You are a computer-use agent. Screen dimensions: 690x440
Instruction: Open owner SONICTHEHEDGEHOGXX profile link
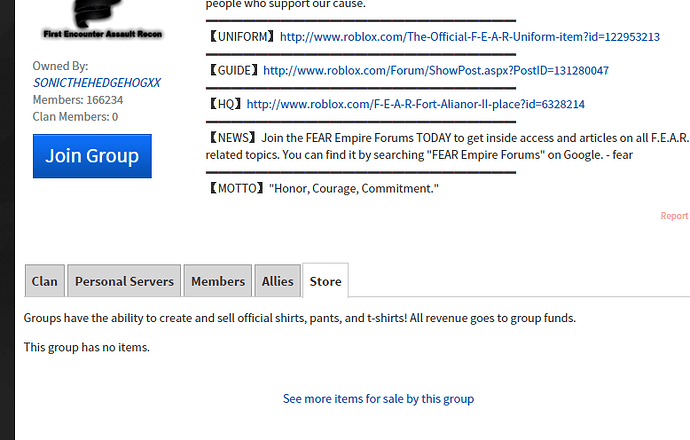pyautogui.click(x=96, y=83)
